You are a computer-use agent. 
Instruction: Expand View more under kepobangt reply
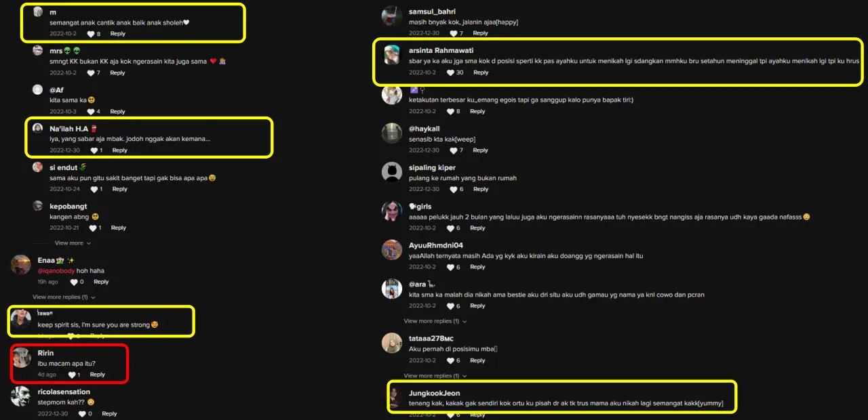pos(73,243)
